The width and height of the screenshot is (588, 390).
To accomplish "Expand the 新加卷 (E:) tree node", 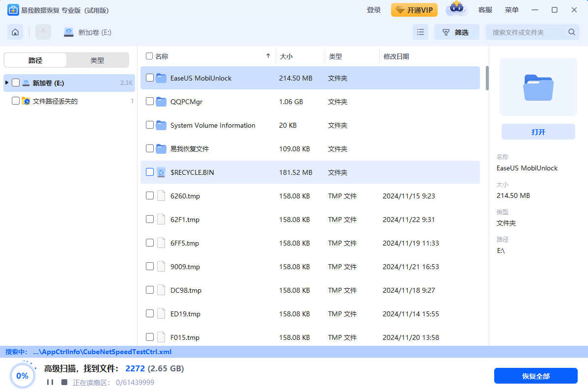I will [7, 83].
